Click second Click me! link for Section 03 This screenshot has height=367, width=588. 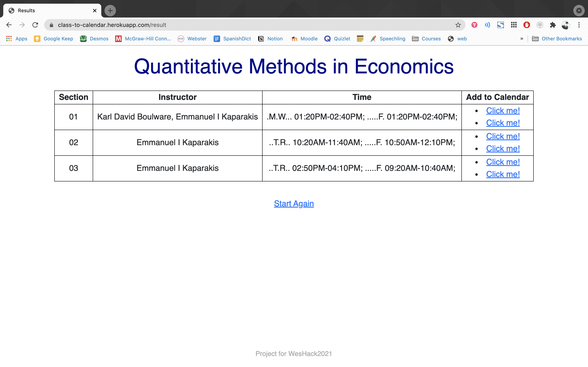coord(503,174)
